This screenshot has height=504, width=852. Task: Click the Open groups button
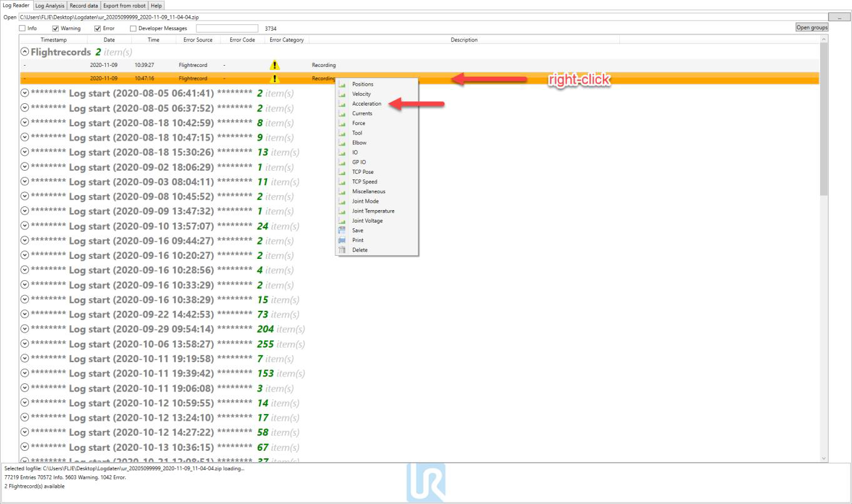[x=811, y=28]
